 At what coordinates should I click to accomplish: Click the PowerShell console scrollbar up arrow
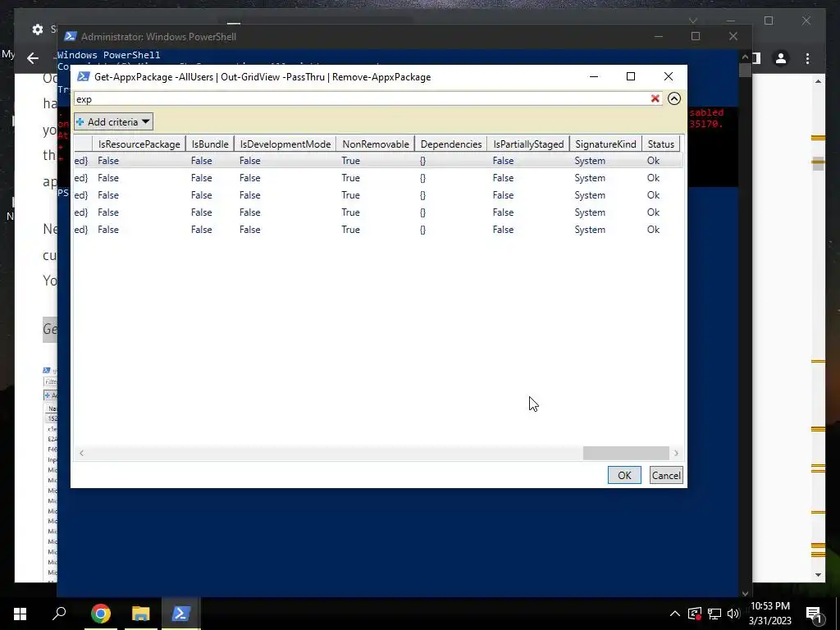(x=745, y=57)
